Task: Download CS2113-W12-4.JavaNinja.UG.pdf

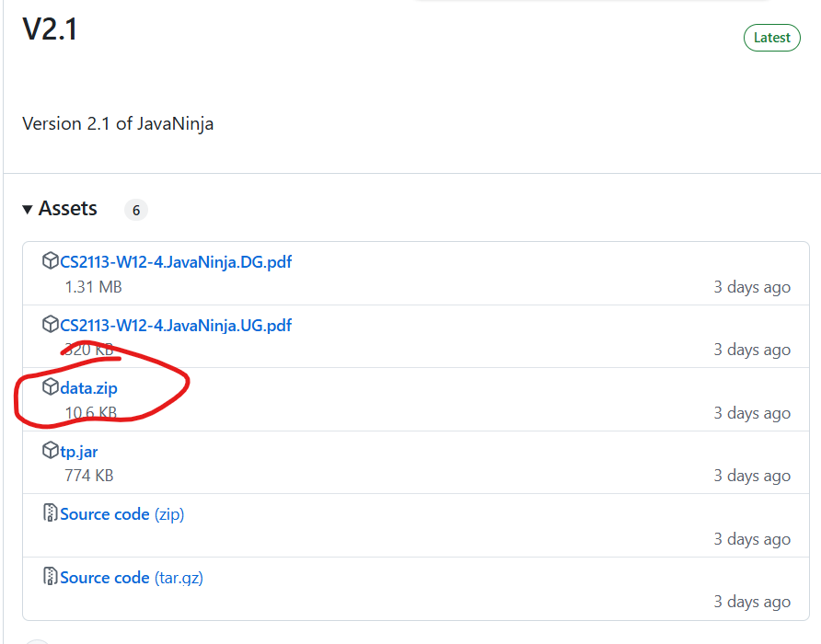Action: click(176, 325)
